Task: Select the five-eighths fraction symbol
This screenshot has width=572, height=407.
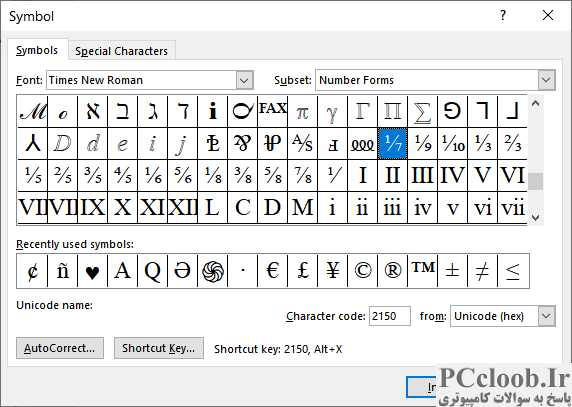Action: [x=273, y=175]
